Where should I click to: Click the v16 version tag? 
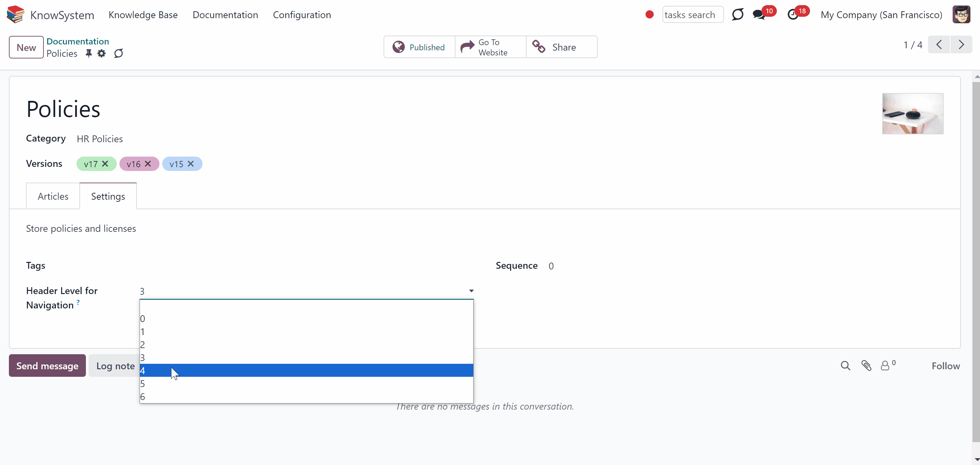point(133,164)
